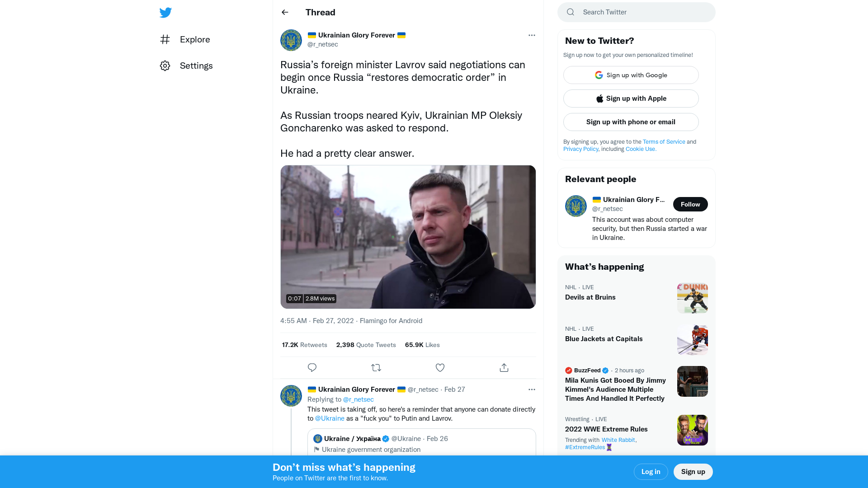Click the search magnifier icon

point(571,12)
